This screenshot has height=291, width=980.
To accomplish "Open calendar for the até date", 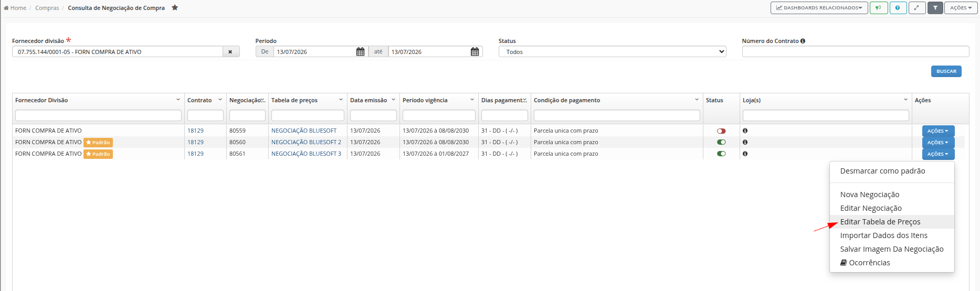I will (x=475, y=51).
